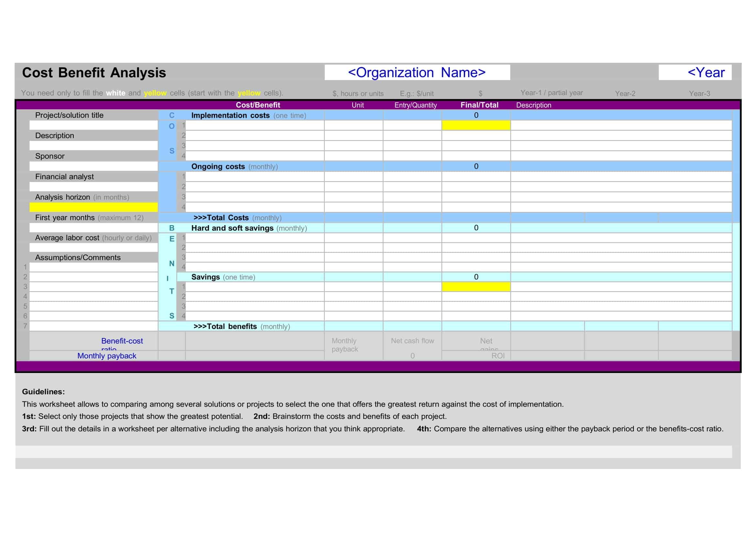
Task: Click the Entry/Quantity column header
Action: coord(415,105)
